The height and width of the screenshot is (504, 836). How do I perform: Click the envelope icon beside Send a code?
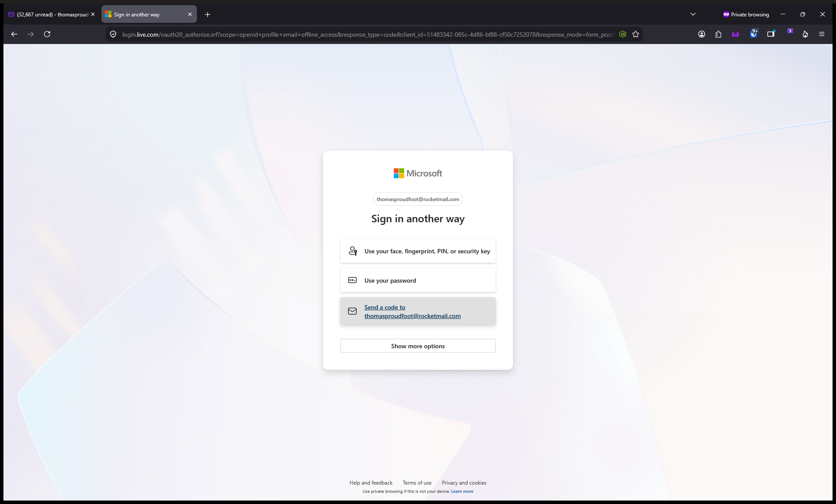352,311
